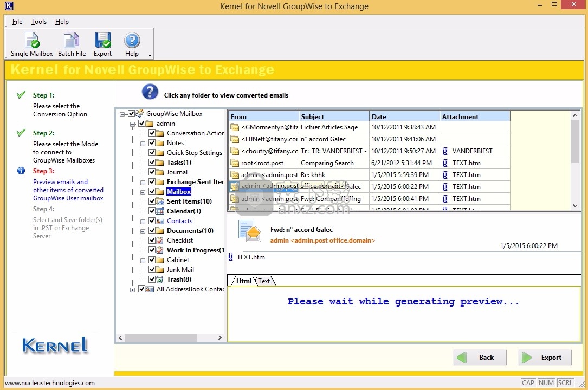Screen dimensions: 588x390
Task: Open the File menu
Action: pos(17,22)
